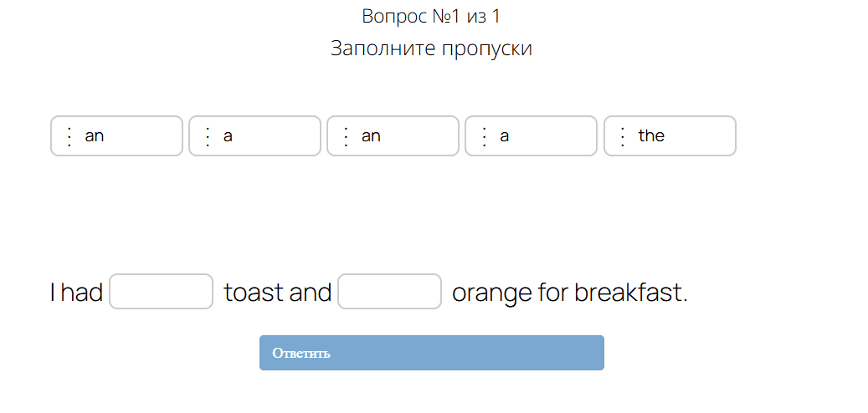The width and height of the screenshot is (868, 413).
Task: Click the blank before "orange for breakfast"
Action: 389,292
